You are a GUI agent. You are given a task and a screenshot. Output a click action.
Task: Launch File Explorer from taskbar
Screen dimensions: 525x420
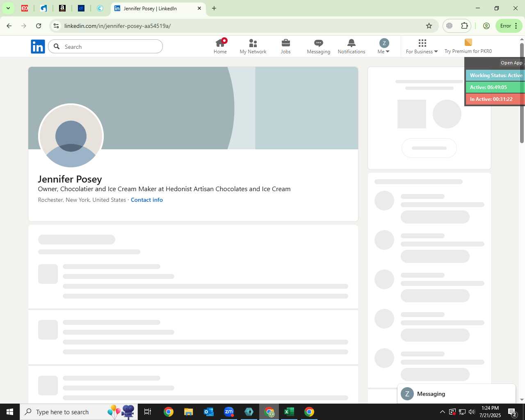(x=188, y=412)
